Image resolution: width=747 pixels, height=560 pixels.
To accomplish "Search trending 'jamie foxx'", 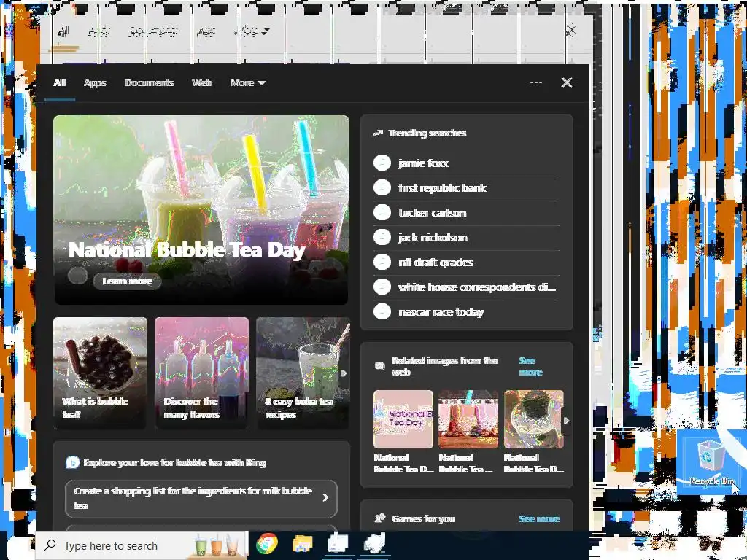I will pos(466,163).
